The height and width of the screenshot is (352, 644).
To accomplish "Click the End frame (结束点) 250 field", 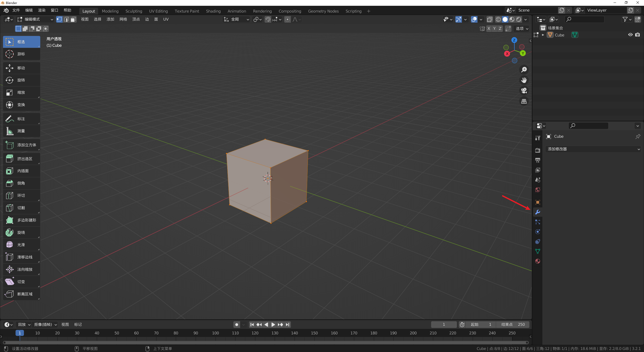I will (x=513, y=325).
